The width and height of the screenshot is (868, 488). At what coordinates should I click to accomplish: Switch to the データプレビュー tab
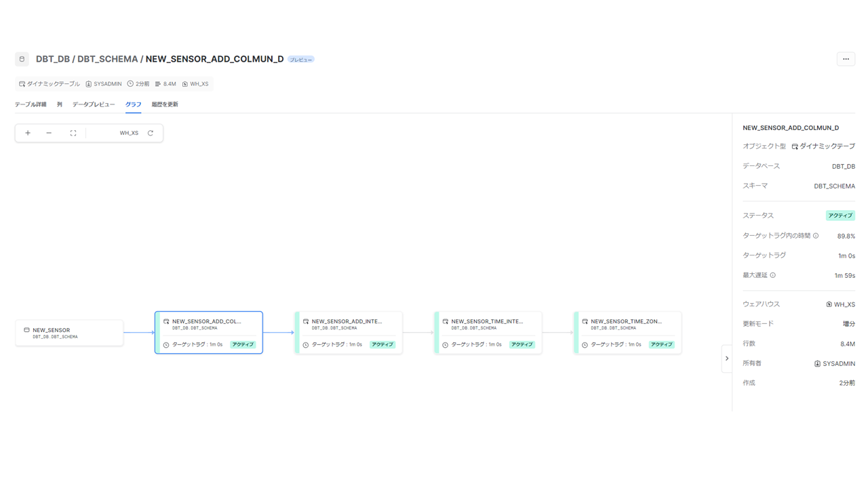(x=94, y=104)
